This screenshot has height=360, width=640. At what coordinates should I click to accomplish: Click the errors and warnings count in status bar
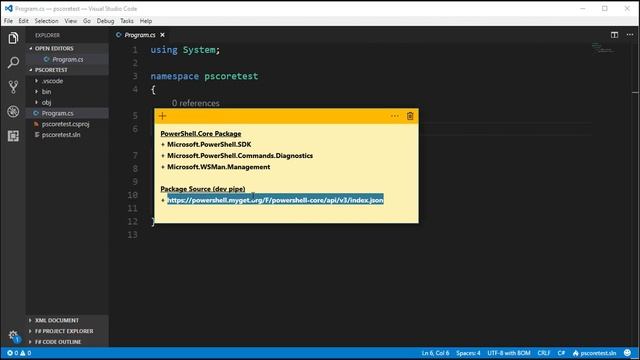tap(19, 353)
